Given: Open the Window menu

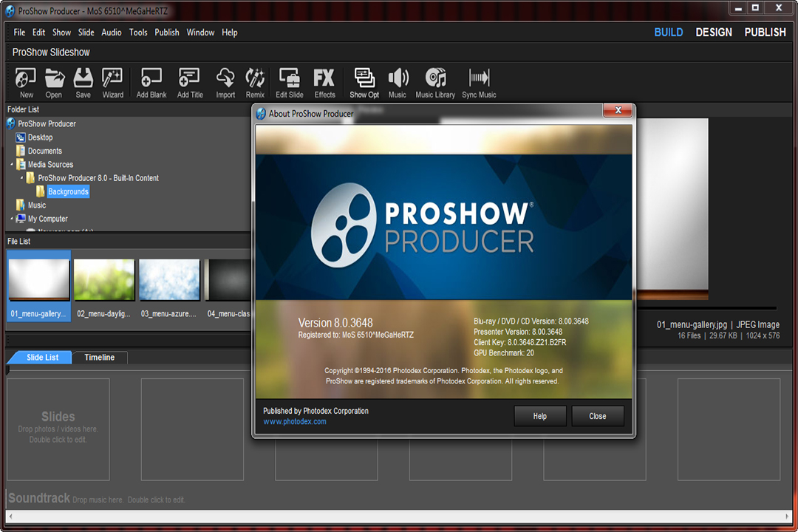Looking at the screenshot, I should 200,32.
